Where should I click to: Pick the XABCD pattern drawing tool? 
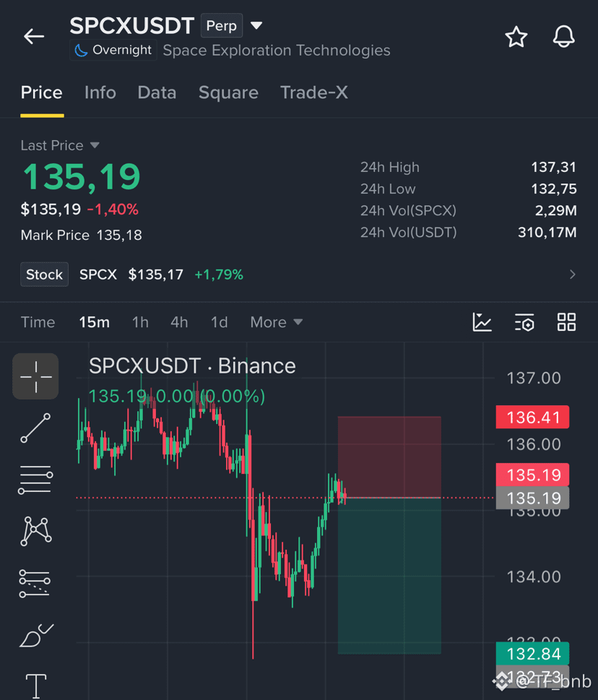(x=35, y=531)
